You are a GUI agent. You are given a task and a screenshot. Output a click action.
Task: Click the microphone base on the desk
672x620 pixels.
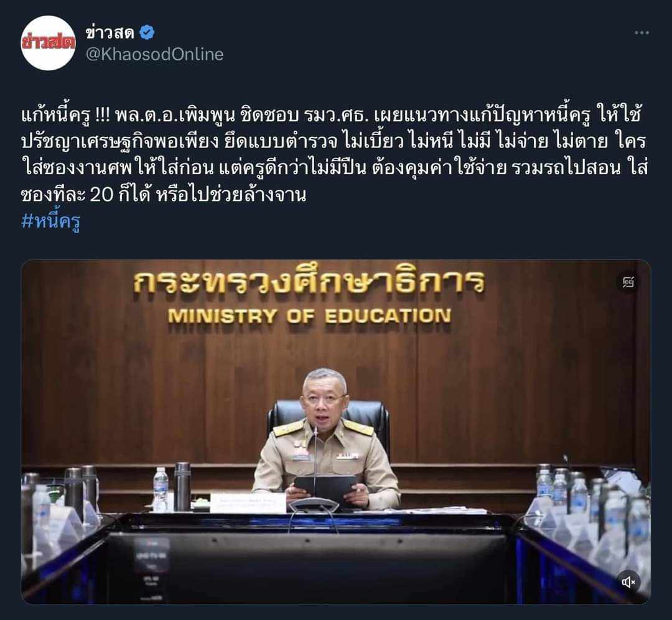[x=314, y=506]
